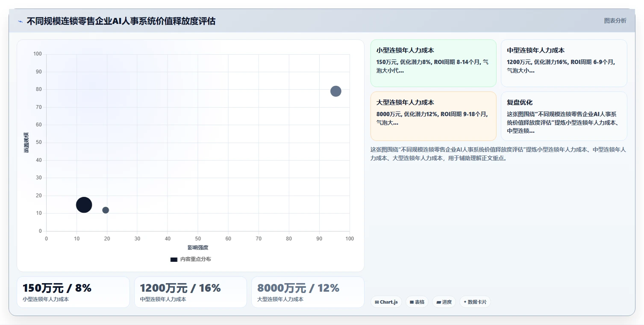
Task: Toggle the 内容重点分布 legend swatch
Action: click(174, 259)
